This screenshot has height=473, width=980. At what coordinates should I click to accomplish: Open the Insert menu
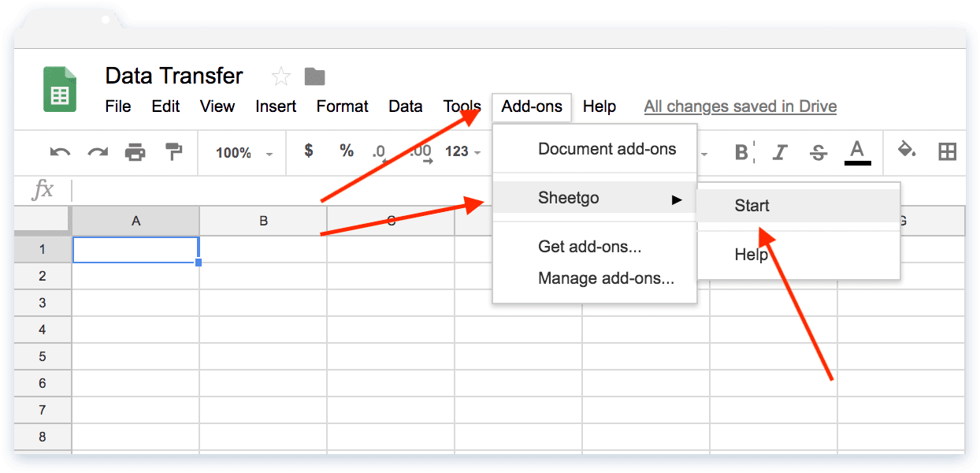coord(276,106)
